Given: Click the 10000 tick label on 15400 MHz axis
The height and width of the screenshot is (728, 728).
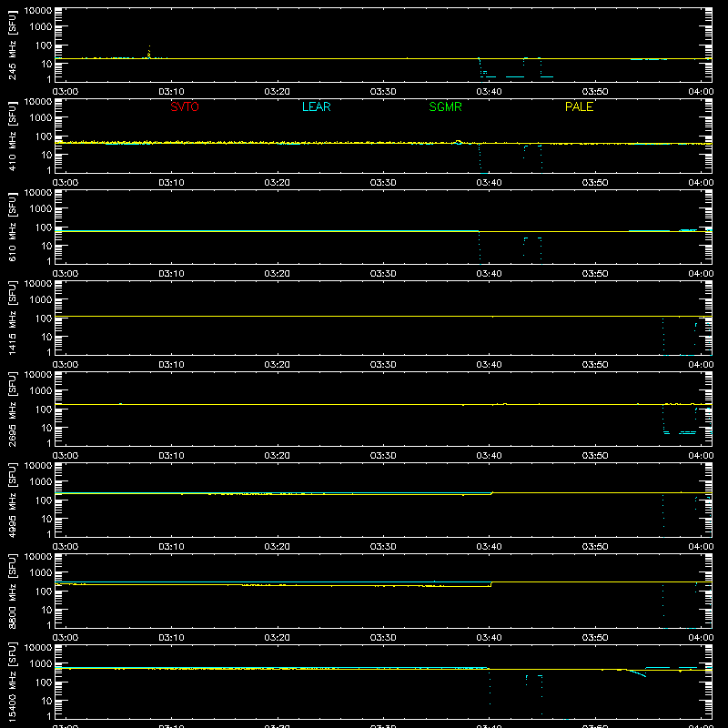Looking at the screenshot, I should tap(38, 648).
